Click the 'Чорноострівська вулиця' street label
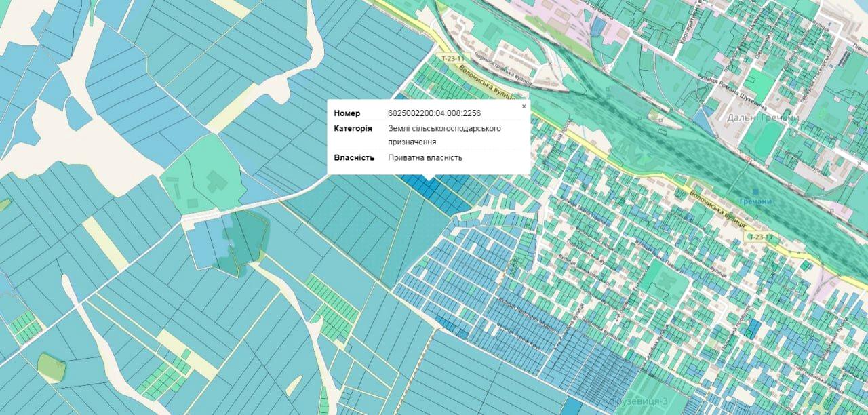 [503, 68]
